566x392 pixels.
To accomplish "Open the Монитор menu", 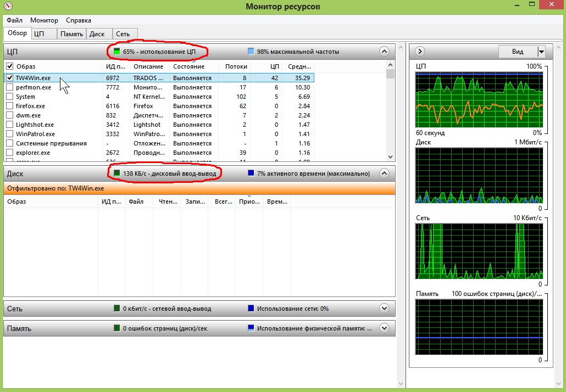I will tap(44, 20).
